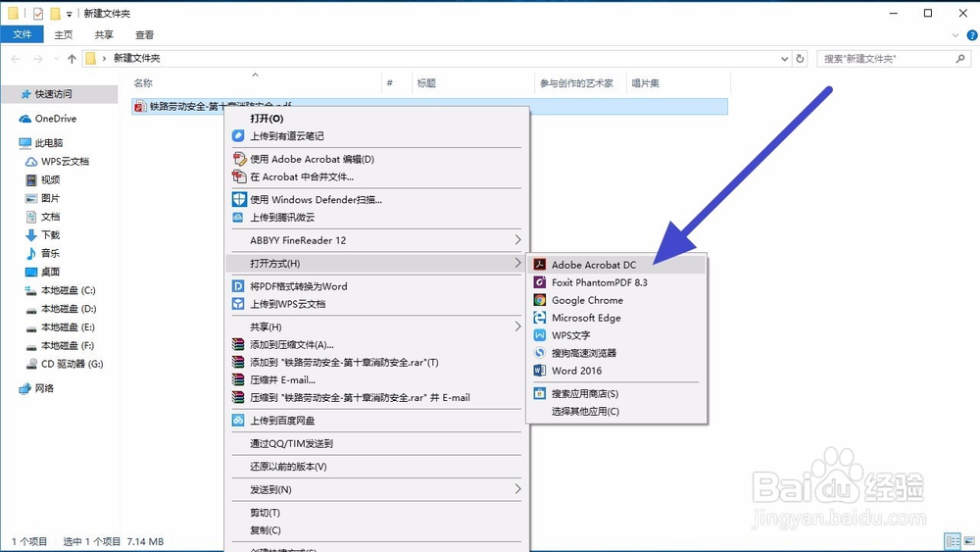Click the Foxit PhantomPDF icon
The width and height of the screenshot is (980, 552).
pyautogui.click(x=539, y=282)
